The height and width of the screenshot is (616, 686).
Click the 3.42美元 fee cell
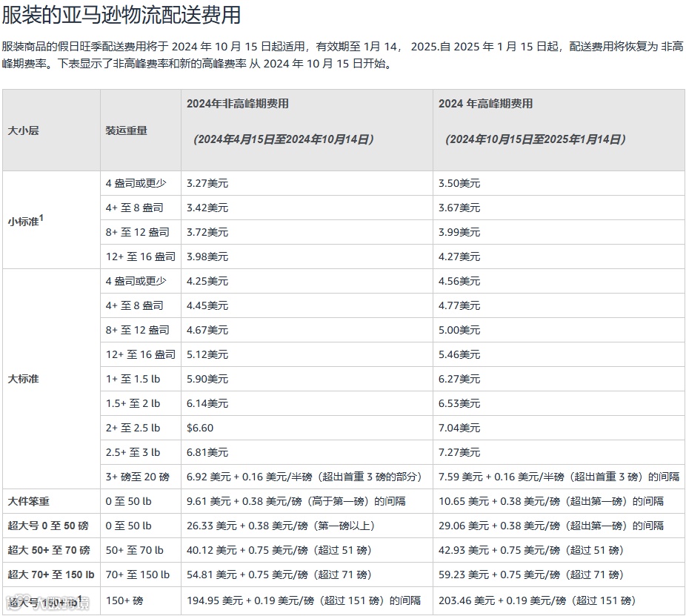tap(307, 208)
